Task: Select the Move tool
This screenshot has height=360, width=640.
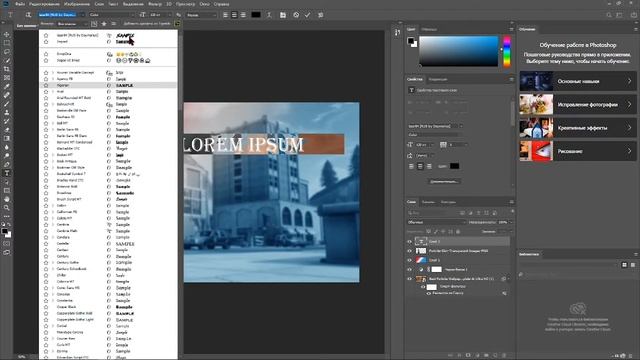Action: (x=7, y=34)
